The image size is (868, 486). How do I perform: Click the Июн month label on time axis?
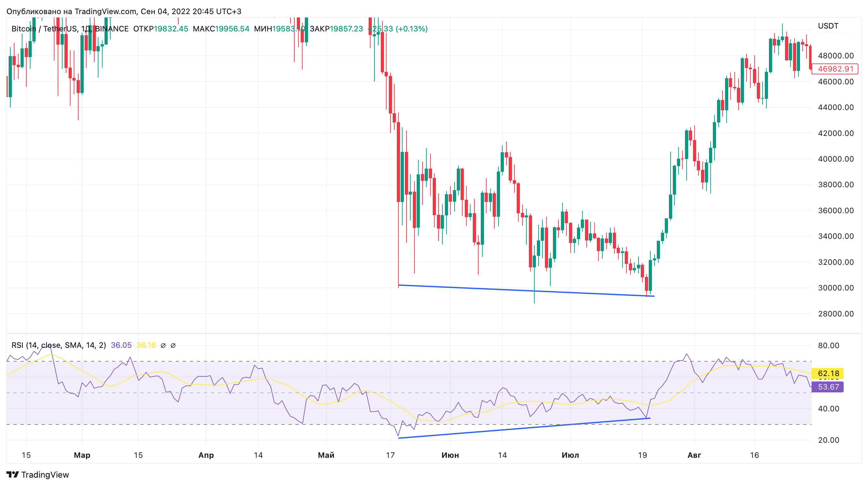450,455
